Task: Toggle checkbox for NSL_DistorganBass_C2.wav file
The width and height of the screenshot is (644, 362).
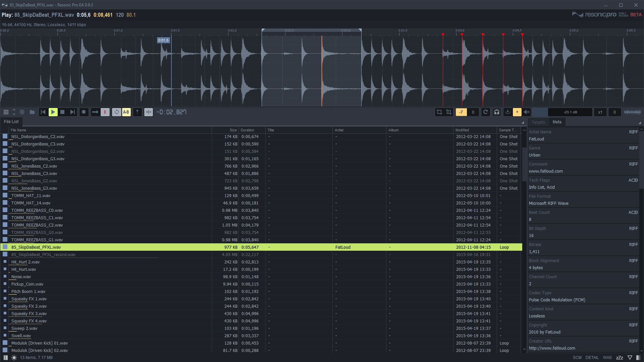Action: tap(4, 136)
